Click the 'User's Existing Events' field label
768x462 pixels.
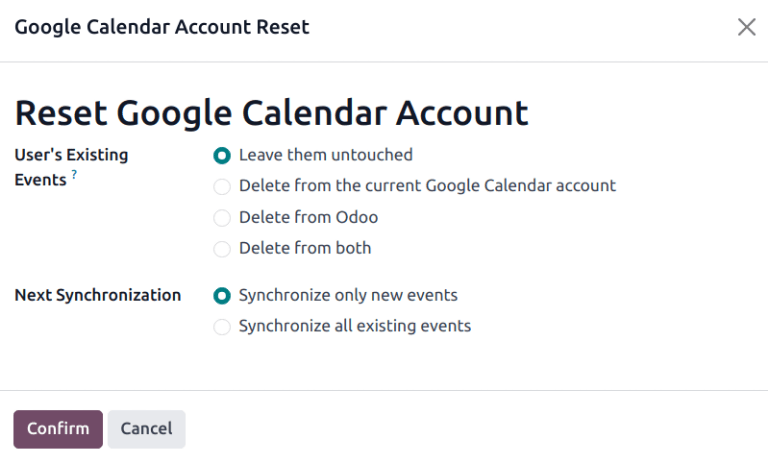click(x=70, y=156)
